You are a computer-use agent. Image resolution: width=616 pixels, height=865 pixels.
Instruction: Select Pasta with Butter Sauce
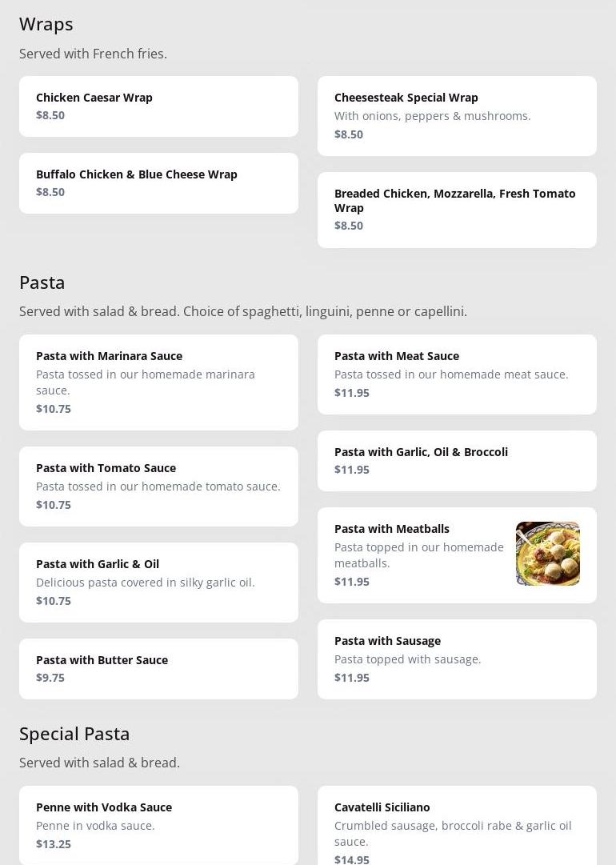coord(158,669)
